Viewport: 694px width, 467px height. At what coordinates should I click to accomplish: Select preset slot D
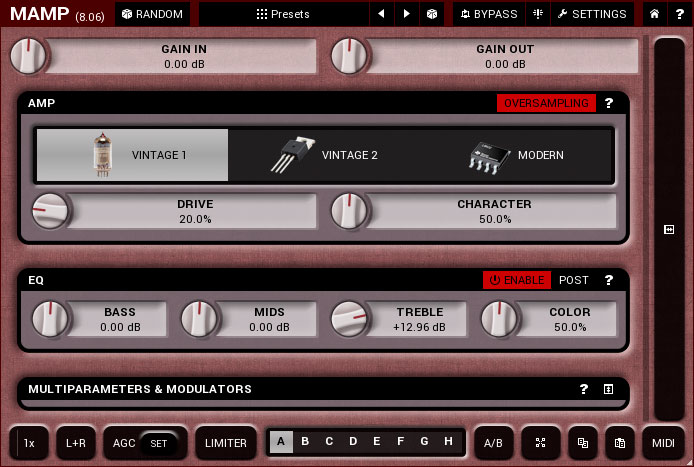pos(353,442)
